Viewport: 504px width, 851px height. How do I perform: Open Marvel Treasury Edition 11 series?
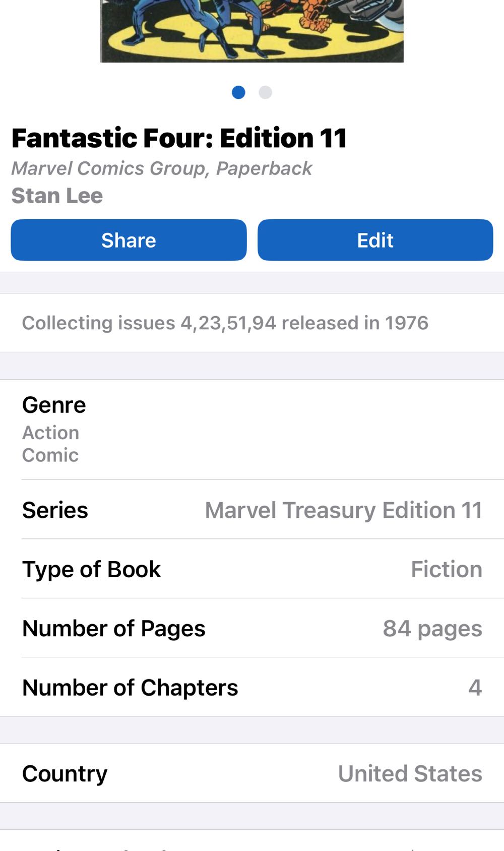(343, 510)
